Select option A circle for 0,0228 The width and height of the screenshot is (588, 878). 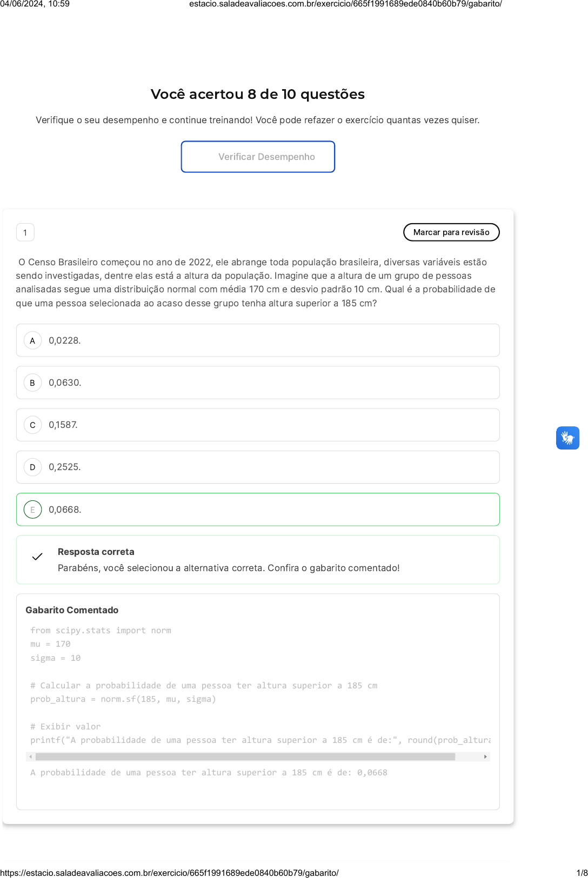coord(32,340)
